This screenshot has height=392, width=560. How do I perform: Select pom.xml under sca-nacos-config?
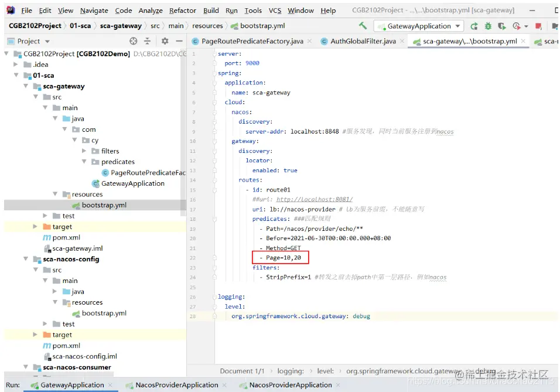[x=66, y=346]
